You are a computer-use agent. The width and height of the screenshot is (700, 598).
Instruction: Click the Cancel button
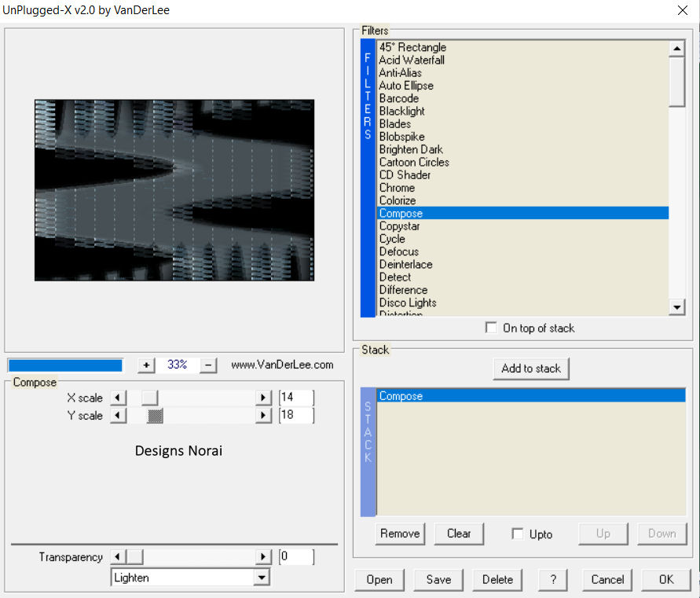click(x=607, y=580)
